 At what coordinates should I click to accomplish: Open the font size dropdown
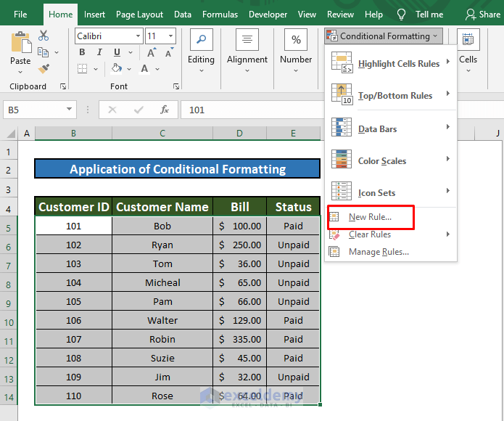[170, 36]
